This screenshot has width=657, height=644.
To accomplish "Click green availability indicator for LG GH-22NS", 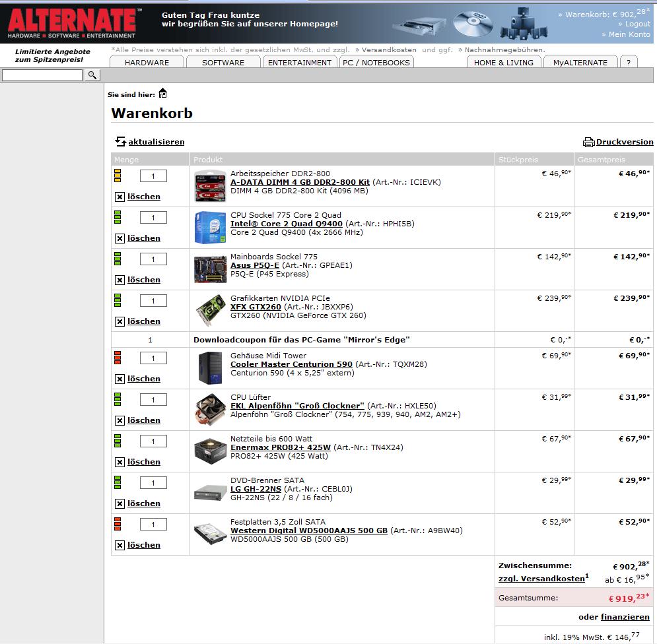I will click(x=118, y=482).
